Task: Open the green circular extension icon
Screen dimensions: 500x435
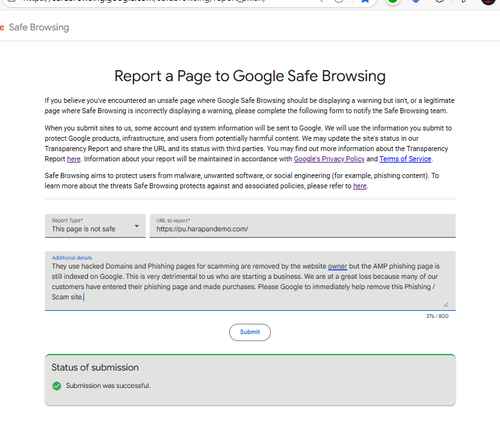Action: tap(393, 1)
